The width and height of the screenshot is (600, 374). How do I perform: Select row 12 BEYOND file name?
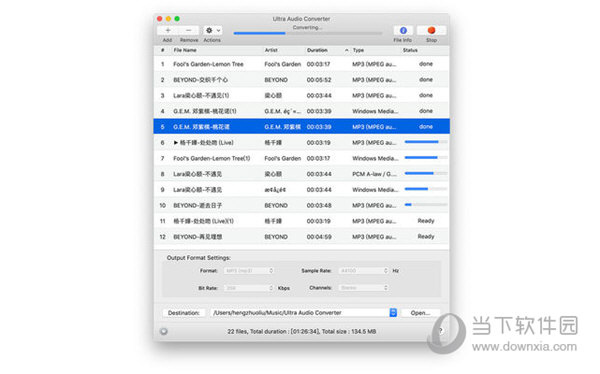point(197,237)
